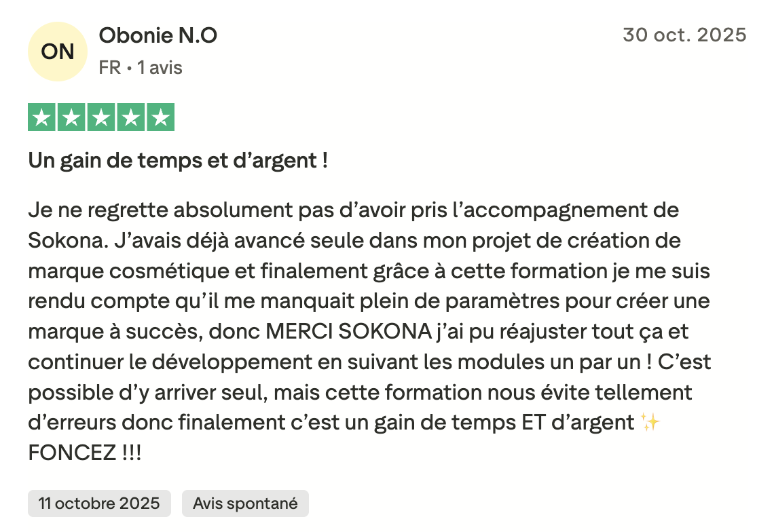Select the fifth and last rating star

160,117
